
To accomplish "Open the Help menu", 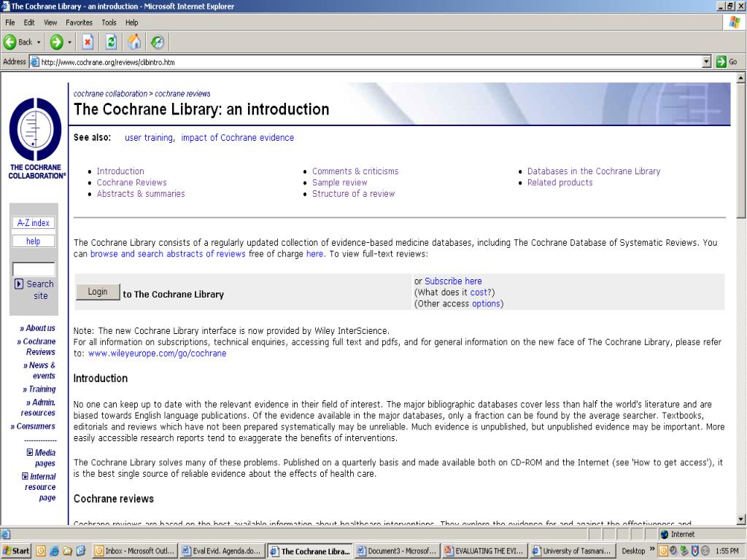I will pos(131,23).
